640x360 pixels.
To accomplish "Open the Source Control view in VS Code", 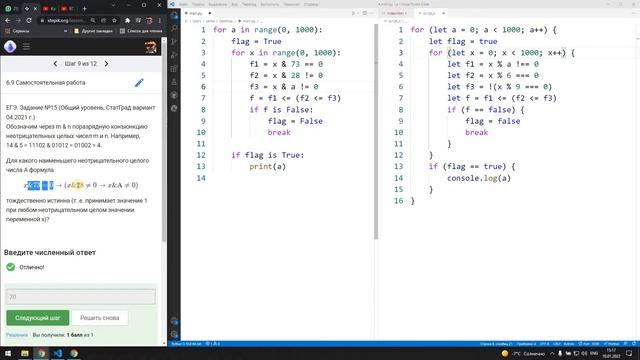I will point(174,42).
